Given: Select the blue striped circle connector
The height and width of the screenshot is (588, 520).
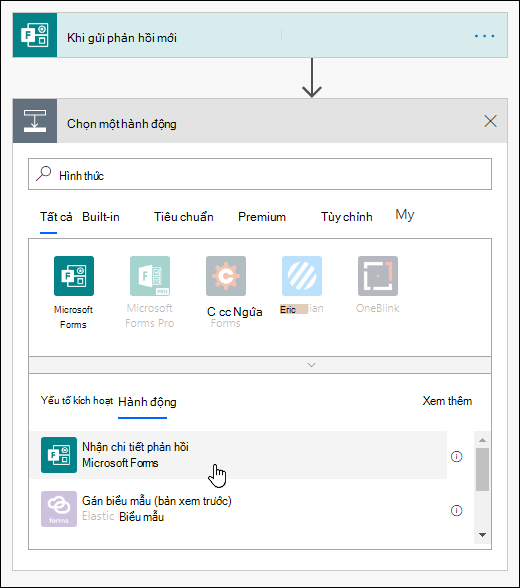Looking at the screenshot, I should tap(302, 276).
